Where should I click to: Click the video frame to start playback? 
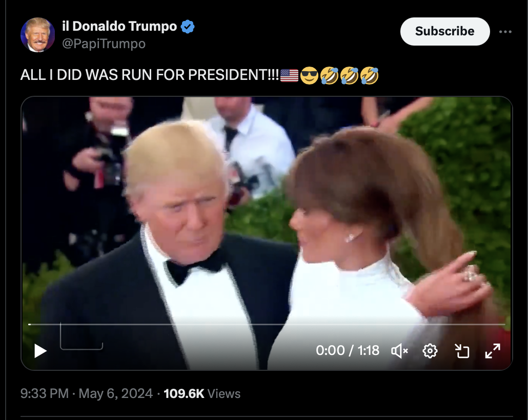[x=267, y=208]
